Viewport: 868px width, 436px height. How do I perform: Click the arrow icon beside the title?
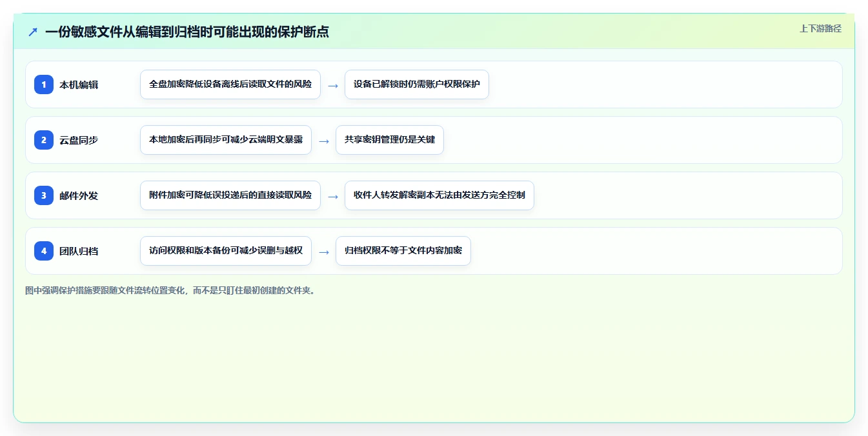point(33,32)
